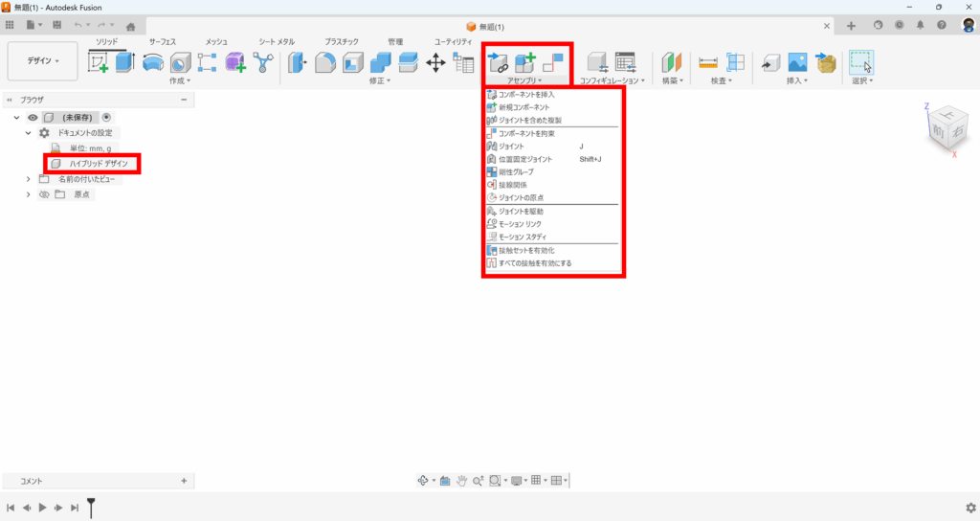Click the Home icon beside undo arrows

click(130, 26)
